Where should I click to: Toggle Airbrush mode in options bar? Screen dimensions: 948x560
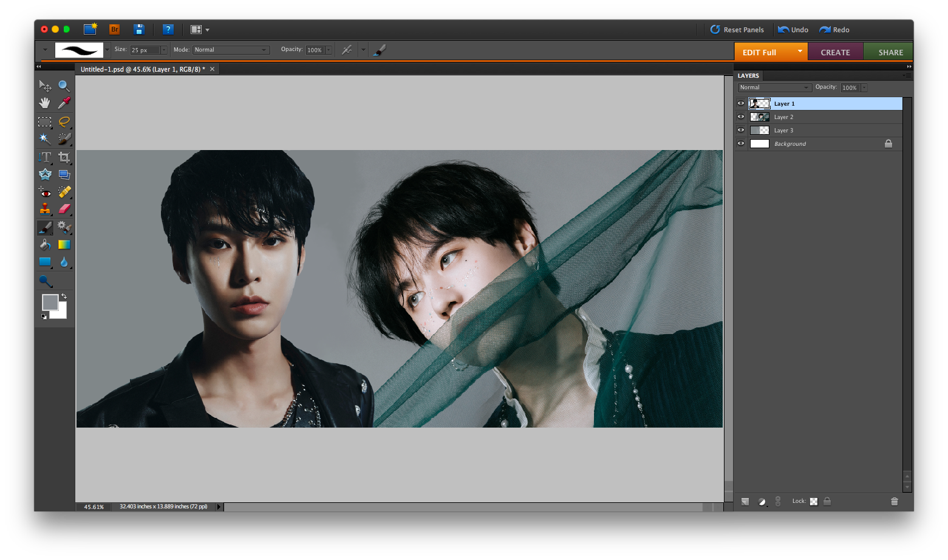(347, 50)
